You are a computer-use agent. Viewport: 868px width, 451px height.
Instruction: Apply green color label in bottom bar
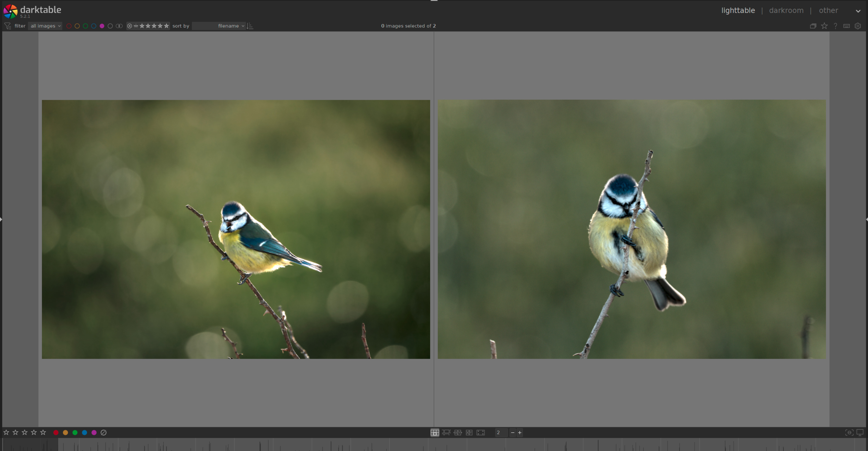tap(75, 432)
